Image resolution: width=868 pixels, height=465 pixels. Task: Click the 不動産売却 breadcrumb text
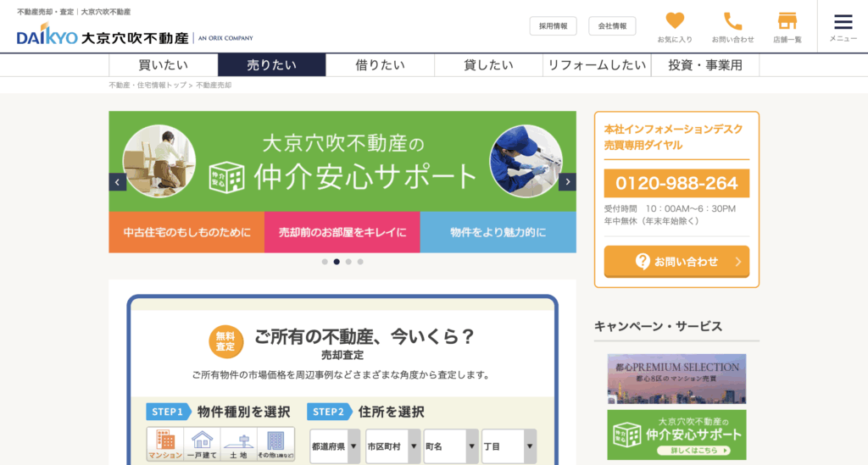tap(214, 86)
